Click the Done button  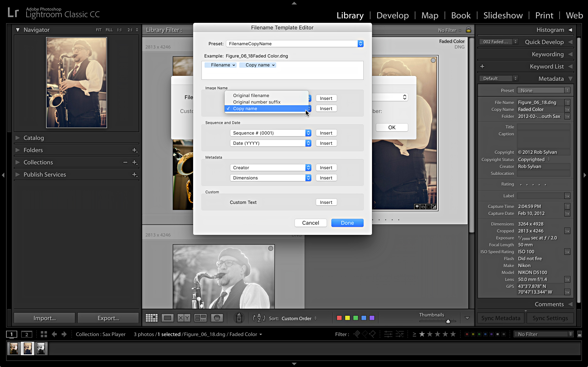click(347, 223)
